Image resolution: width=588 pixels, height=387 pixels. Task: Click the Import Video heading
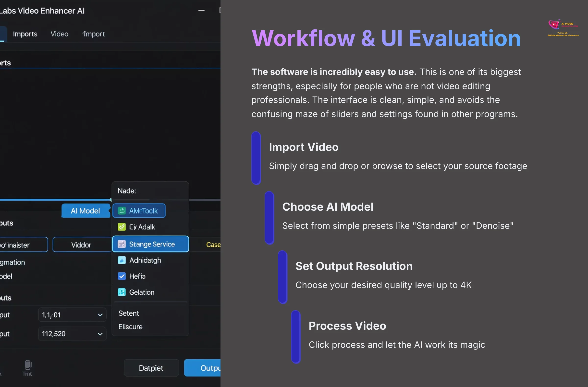tap(304, 147)
